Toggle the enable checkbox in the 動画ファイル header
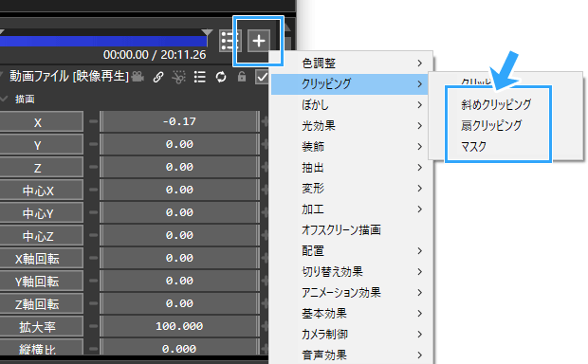 click(x=261, y=77)
